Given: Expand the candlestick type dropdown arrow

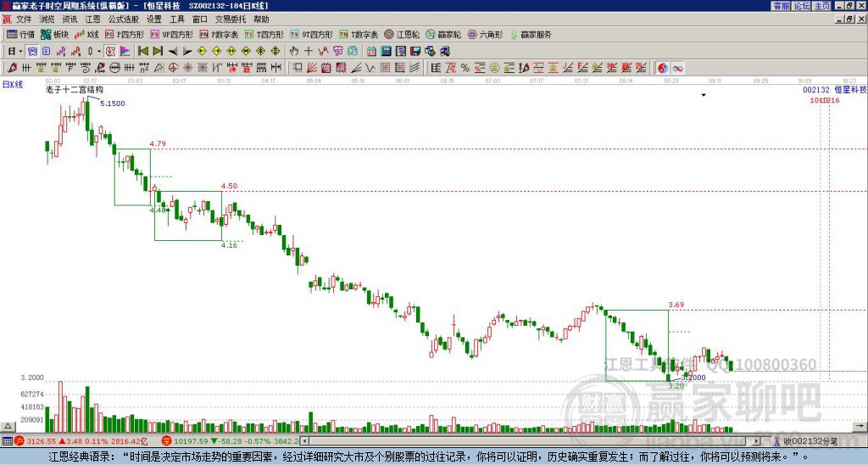Looking at the screenshot, I should click(99, 52).
